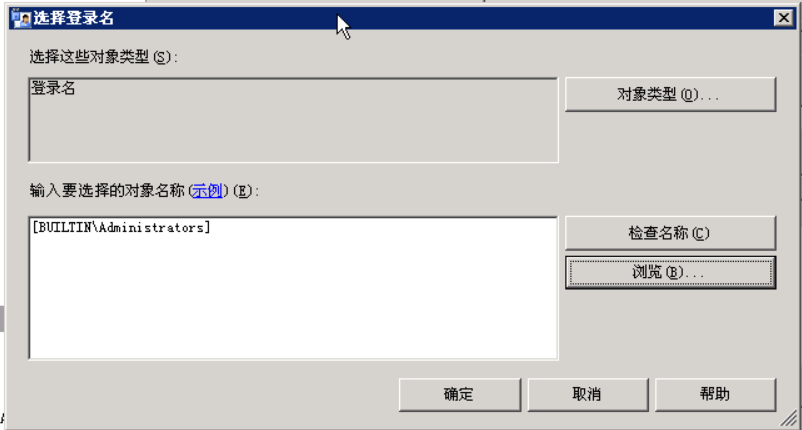Open help with the 帮助 button
The image size is (802, 430).
716,394
